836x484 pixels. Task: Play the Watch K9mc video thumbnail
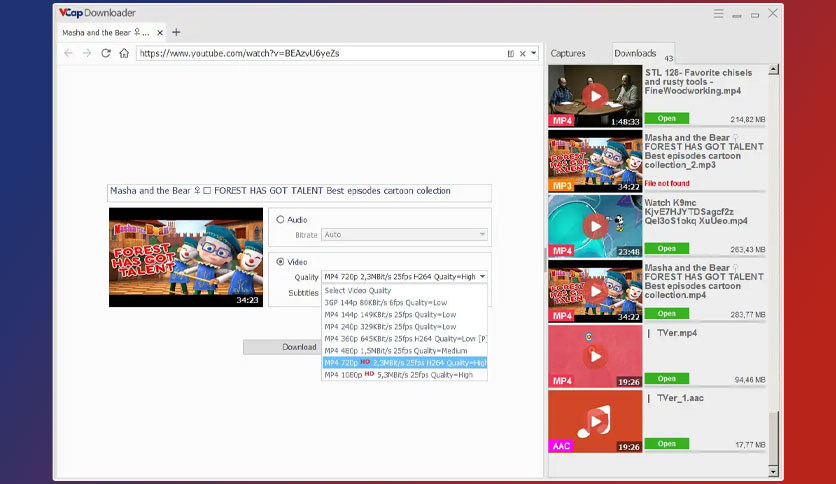pos(595,226)
